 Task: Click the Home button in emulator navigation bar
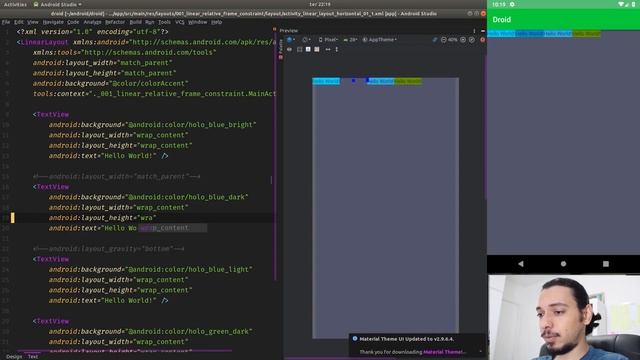tap(563, 264)
